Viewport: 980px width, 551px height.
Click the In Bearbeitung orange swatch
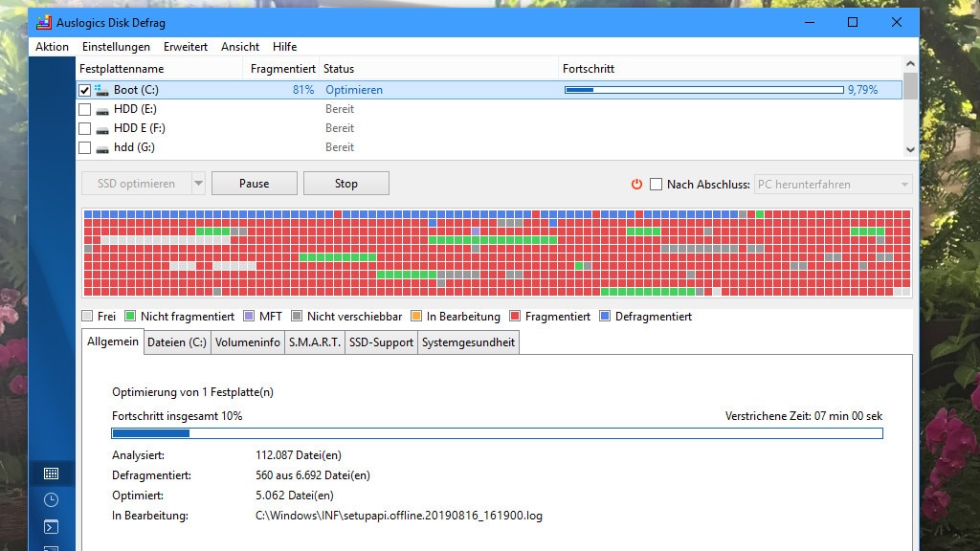(416, 316)
